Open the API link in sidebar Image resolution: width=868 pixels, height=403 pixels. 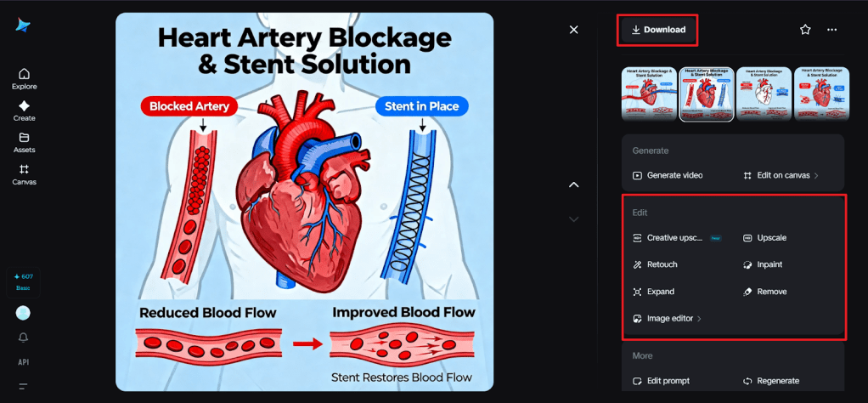[x=24, y=362]
